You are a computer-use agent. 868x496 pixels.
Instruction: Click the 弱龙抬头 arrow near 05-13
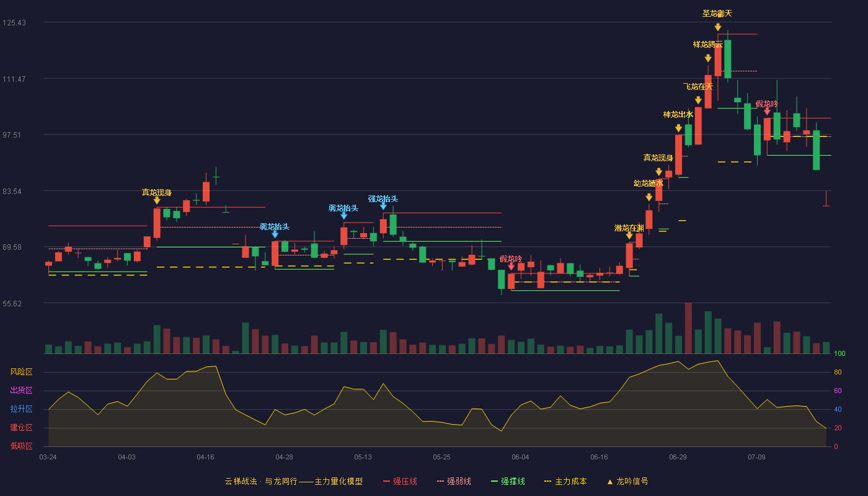[343, 216]
